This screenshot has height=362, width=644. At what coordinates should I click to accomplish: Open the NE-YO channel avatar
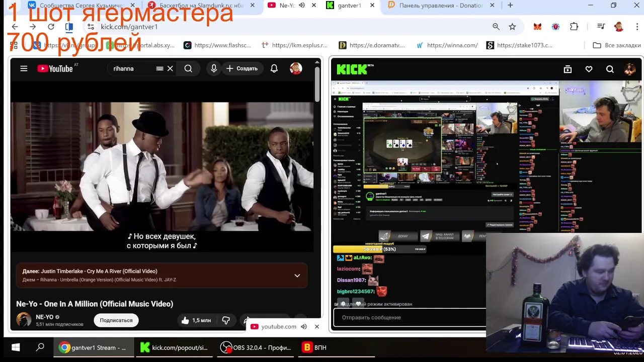pos(24,320)
